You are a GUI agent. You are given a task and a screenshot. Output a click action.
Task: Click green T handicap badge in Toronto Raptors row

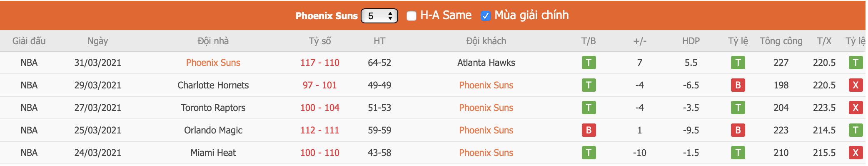(x=738, y=108)
